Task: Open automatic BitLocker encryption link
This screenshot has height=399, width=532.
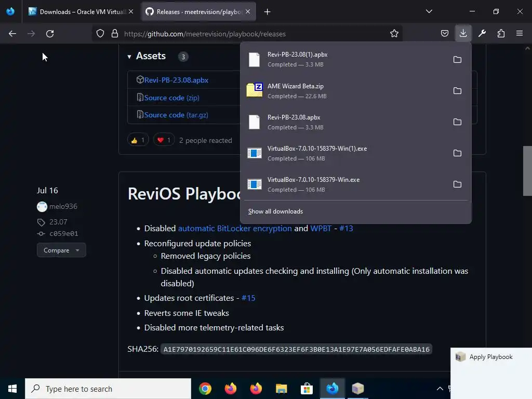Action: (235, 229)
